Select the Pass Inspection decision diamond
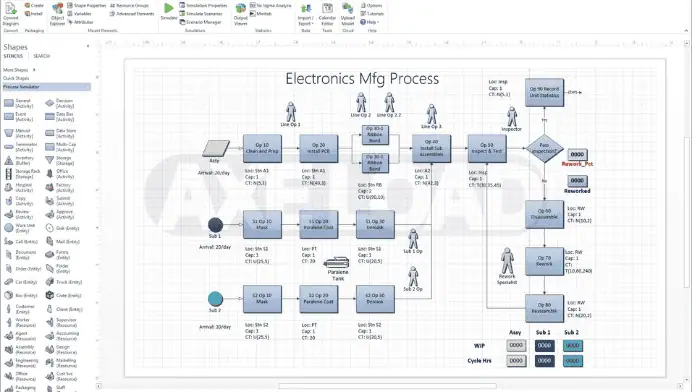The width and height of the screenshot is (692, 392). pyautogui.click(x=544, y=148)
